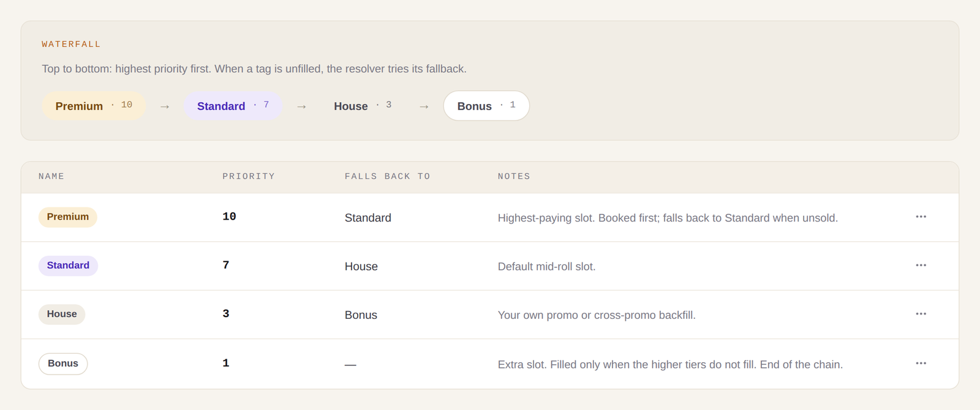Select the House chip in the waterfall
Image resolution: width=980 pixels, height=410 pixels.
pyautogui.click(x=363, y=106)
